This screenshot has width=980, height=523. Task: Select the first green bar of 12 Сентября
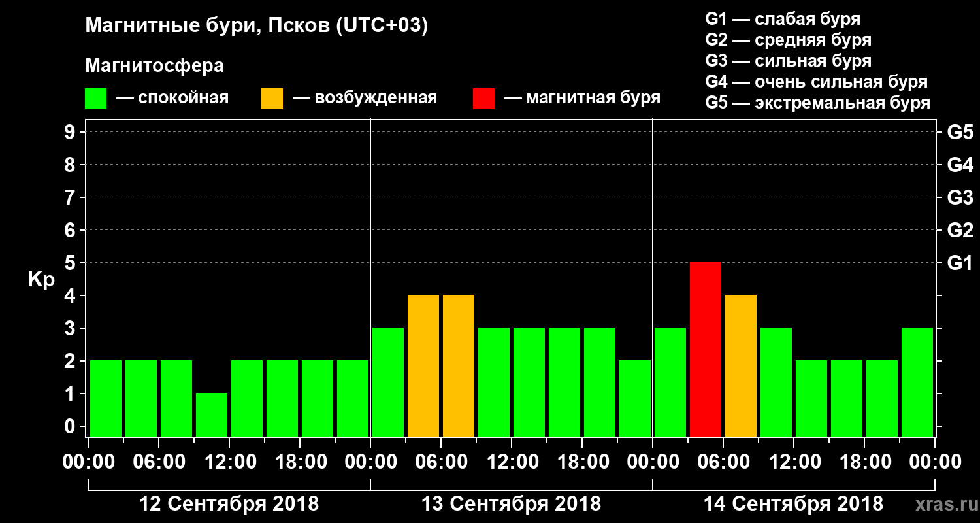pos(106,399)
